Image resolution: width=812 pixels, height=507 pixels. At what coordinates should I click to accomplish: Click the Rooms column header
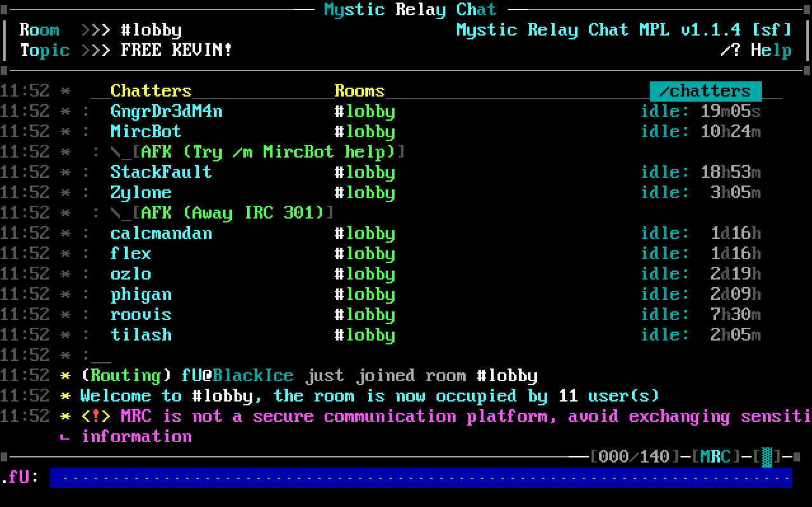pos(360,91)
